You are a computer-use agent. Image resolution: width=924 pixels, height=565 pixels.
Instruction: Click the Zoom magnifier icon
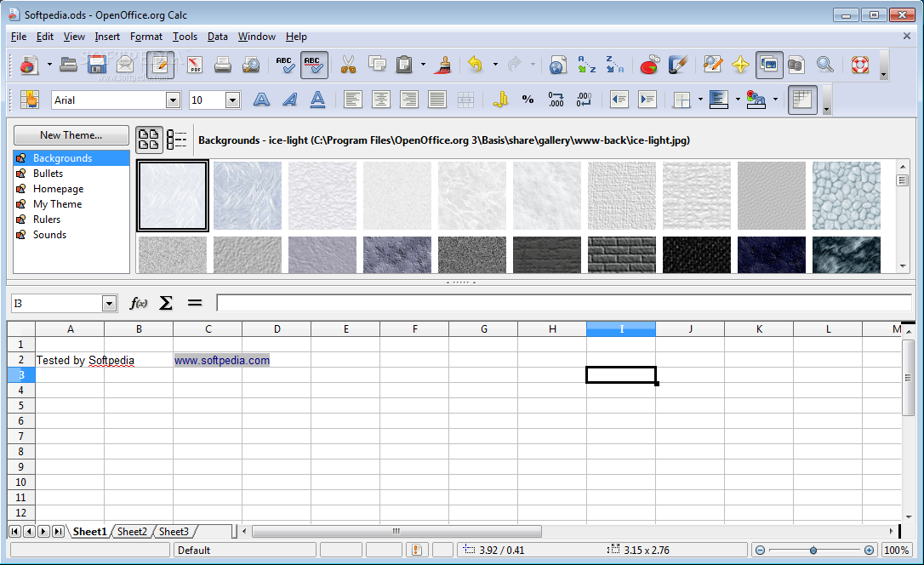coord(825,64)
